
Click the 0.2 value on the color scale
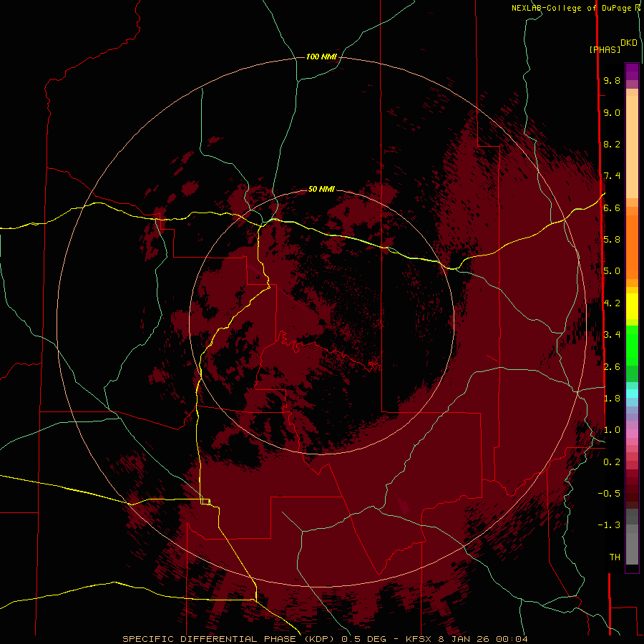(612, 462)
